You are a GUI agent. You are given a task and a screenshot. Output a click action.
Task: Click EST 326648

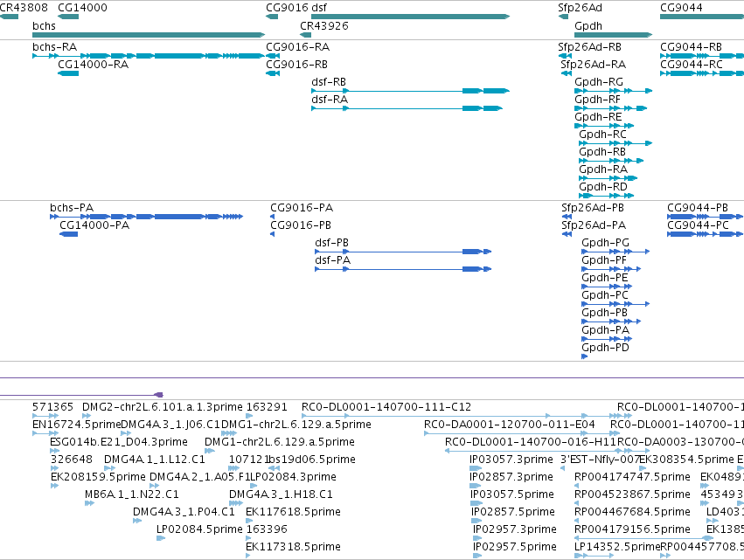pyautogui.click(x=54, y=468)
